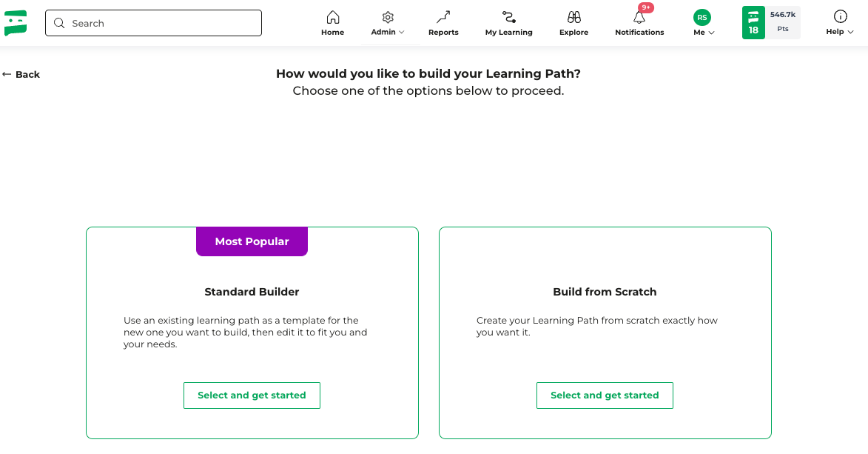This screenshot has width=868, height=454.
Task: Open the Explore menu item
Action: pyautogui.click(x=573, y=32)
